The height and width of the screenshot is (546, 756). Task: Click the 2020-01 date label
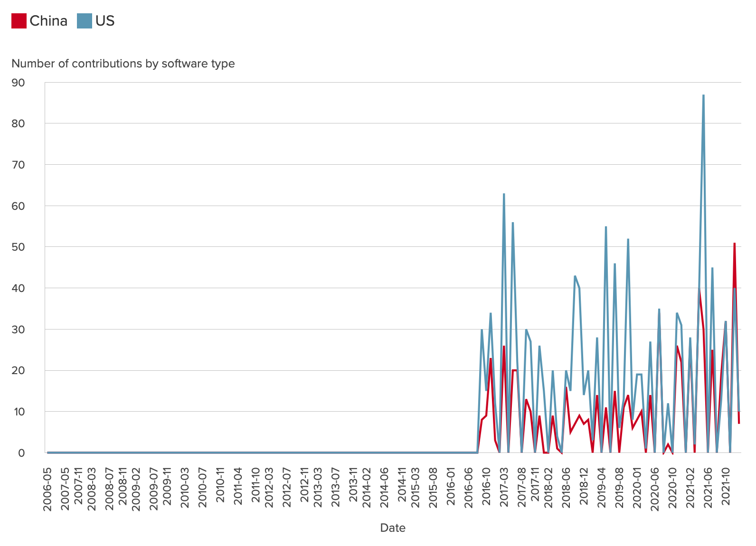click(637, 489)
